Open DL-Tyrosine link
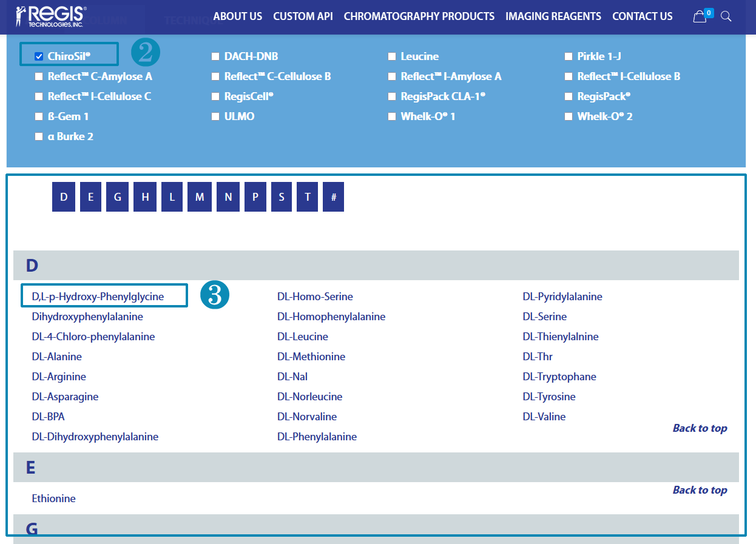756x544 pixels. tap(549, 397)
